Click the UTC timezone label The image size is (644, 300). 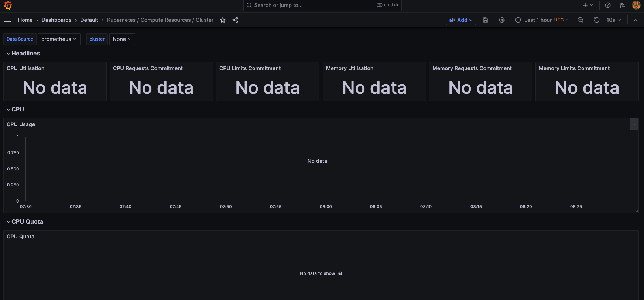[559, 20]
